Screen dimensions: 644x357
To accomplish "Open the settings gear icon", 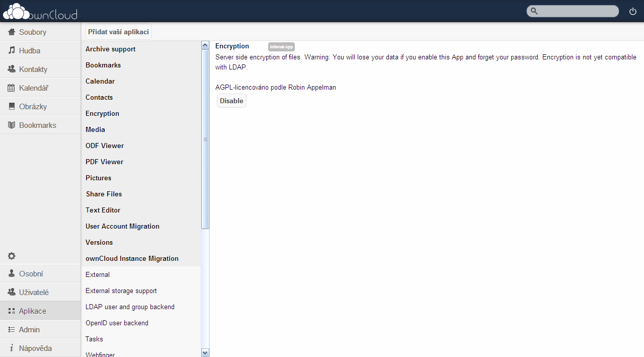I will (12, 256).
